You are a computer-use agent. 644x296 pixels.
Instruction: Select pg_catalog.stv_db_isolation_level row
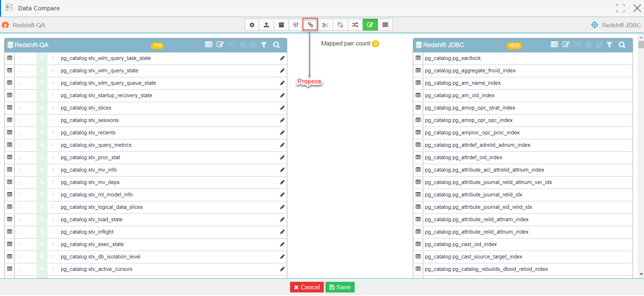tap(146, 257)
